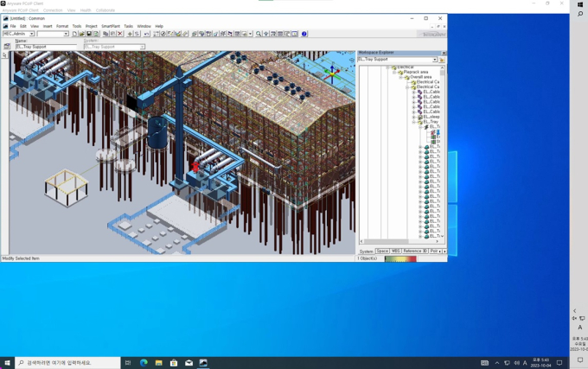Launch Microsoft Edge from the taskbar
The height and width of the screenshot is (369, 588).
(144, 363)
